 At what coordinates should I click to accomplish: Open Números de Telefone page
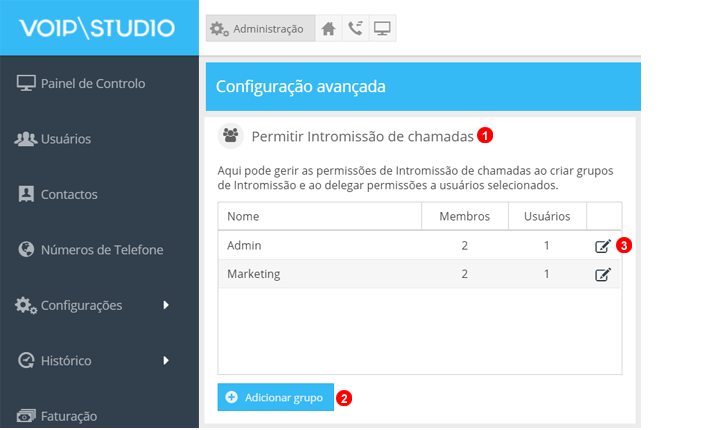point(101,250)
